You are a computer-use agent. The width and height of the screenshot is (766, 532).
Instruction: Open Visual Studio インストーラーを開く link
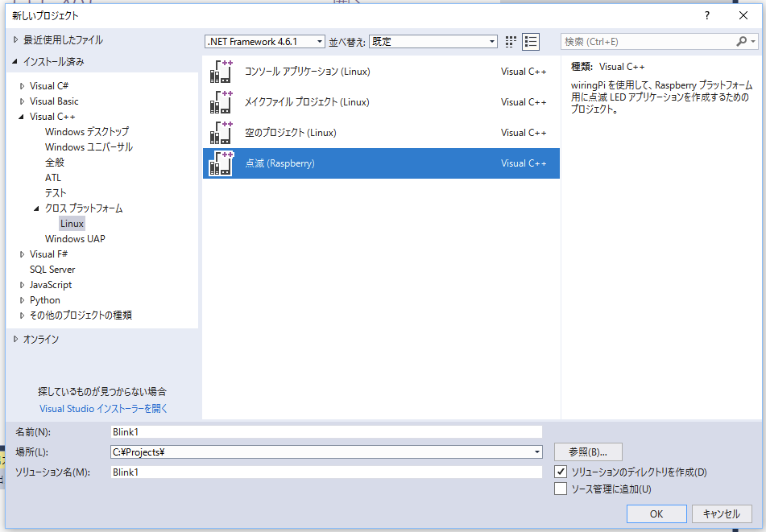tap(103, 409)
